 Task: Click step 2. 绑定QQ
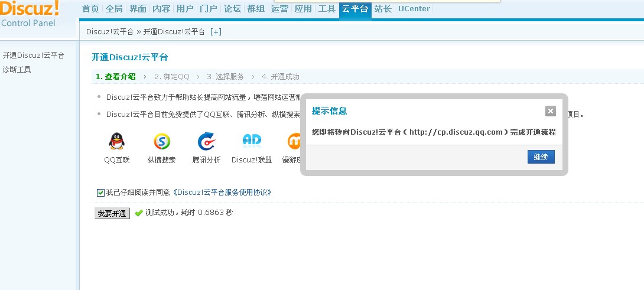[x=172, y=76]
